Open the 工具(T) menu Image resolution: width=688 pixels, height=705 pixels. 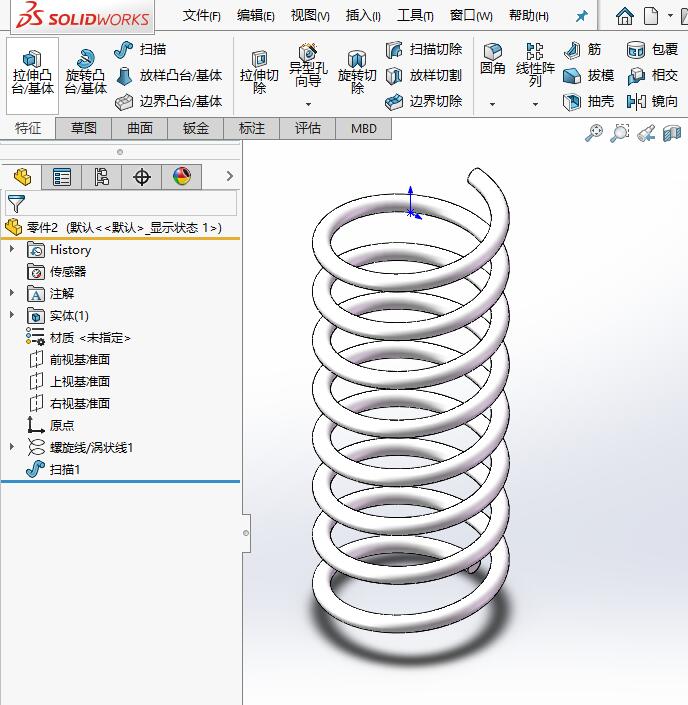415,16
